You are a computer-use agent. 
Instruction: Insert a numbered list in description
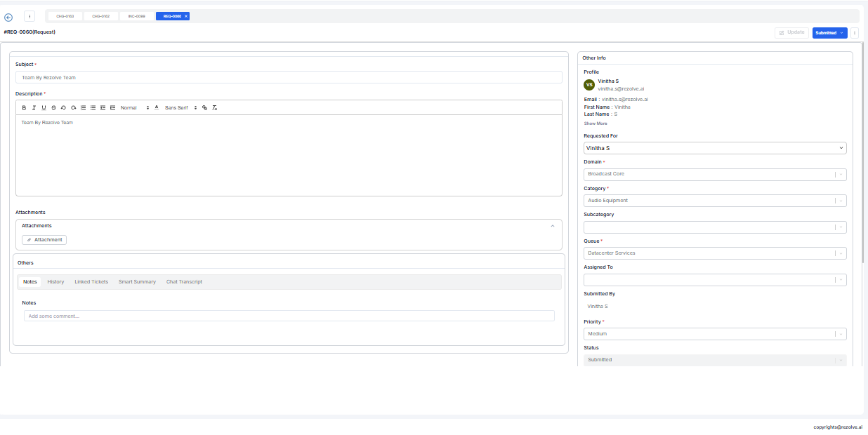tap(83, 107)
